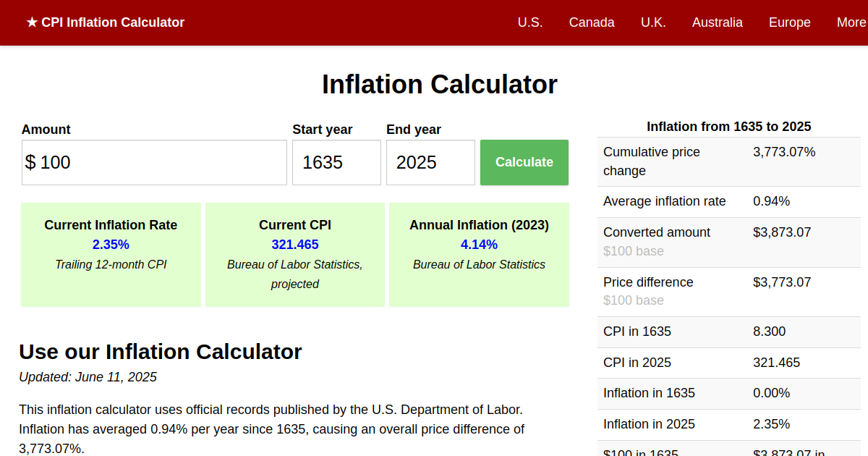Click the 2.35% current inflation rate link
Screen dimensions: 868x456
pos(111,245)
